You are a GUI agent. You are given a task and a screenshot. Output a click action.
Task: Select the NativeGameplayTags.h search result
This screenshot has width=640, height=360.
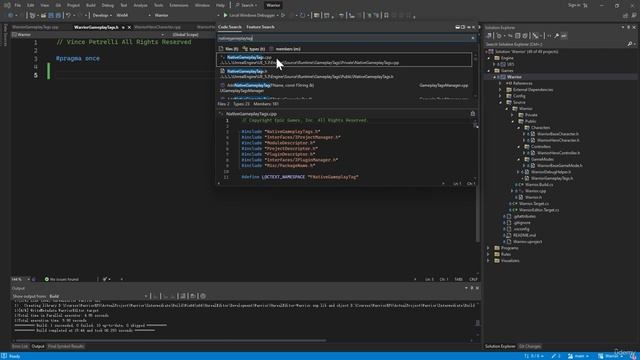(x=345, y=74)
